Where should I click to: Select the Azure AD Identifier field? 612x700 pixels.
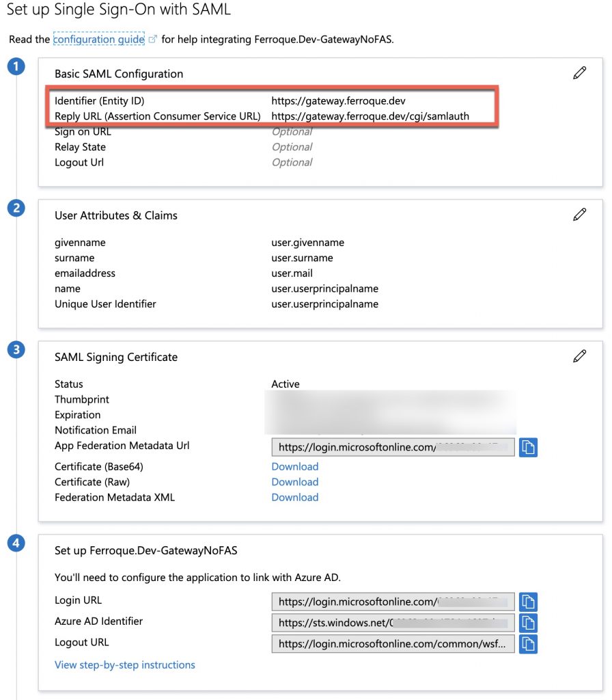393,623
